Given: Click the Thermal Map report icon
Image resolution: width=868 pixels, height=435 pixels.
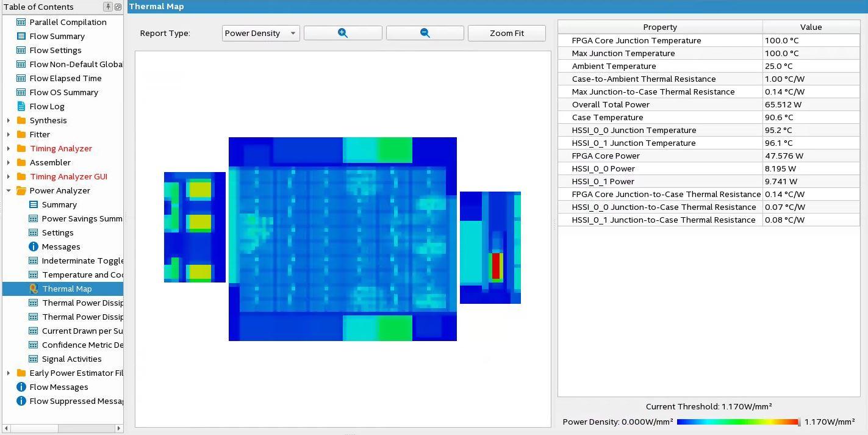Looking at the screenshot, I should [34, 289].
